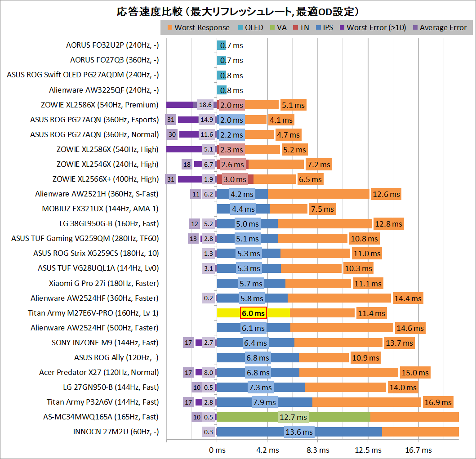The image size is (476, 459).
Task: Select Titan Army P32A6V (144Hz, Fast) label
Action: tap(102, 402)
